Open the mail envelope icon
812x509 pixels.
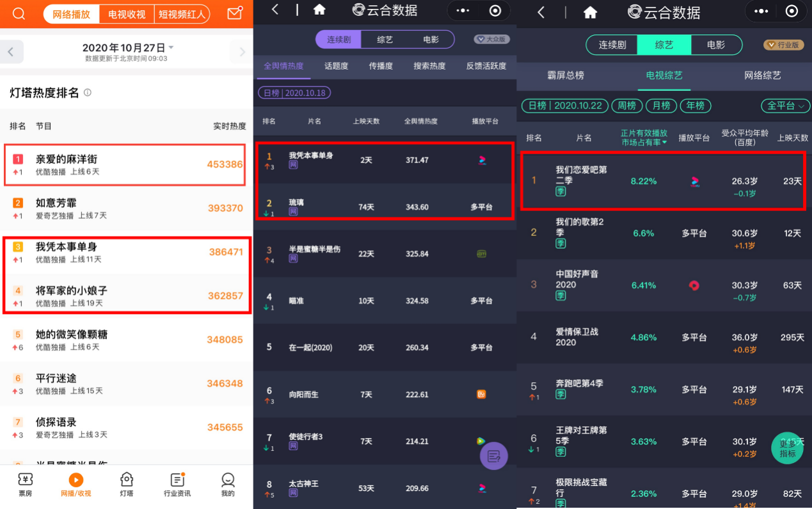pyautogui.click(x=235, y=13)
